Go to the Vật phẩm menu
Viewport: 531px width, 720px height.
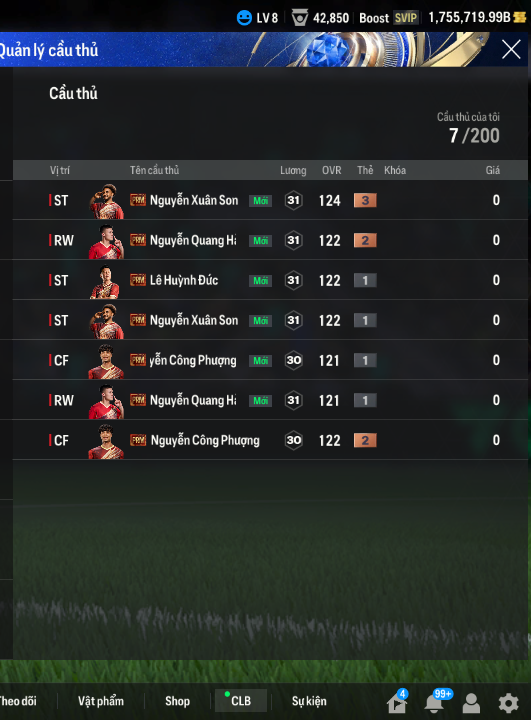101,701
